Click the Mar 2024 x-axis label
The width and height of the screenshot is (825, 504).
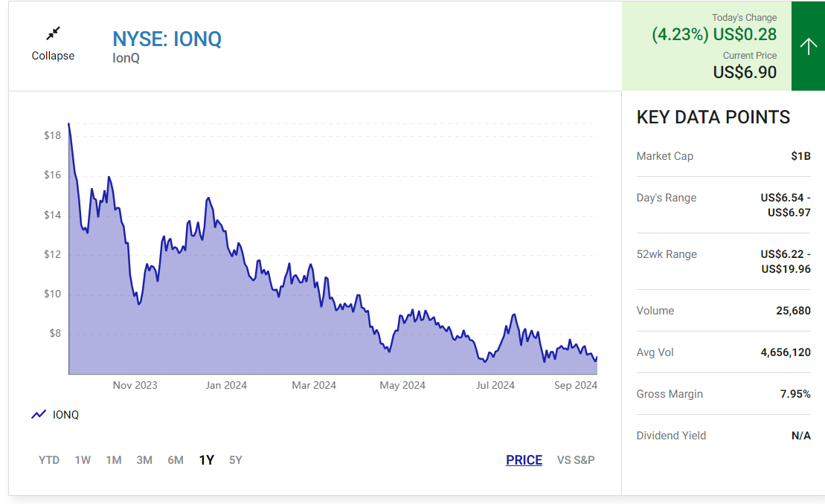[314, 385]
